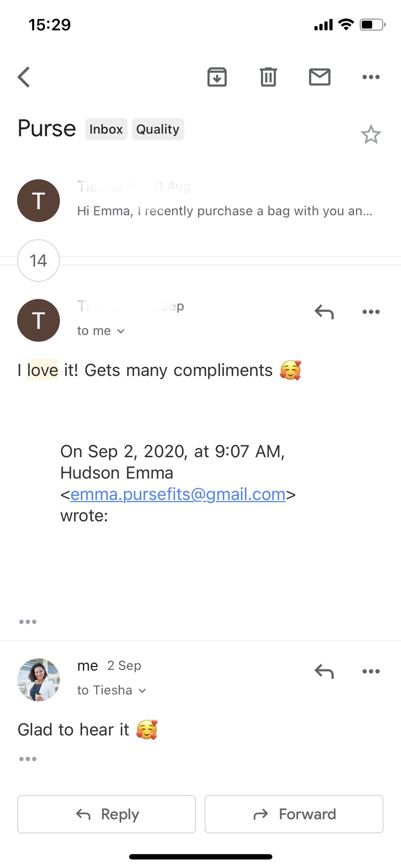This screenshot has height=868, width=401.
Task: Archive this Purse conversation
Action: (217, 77)
